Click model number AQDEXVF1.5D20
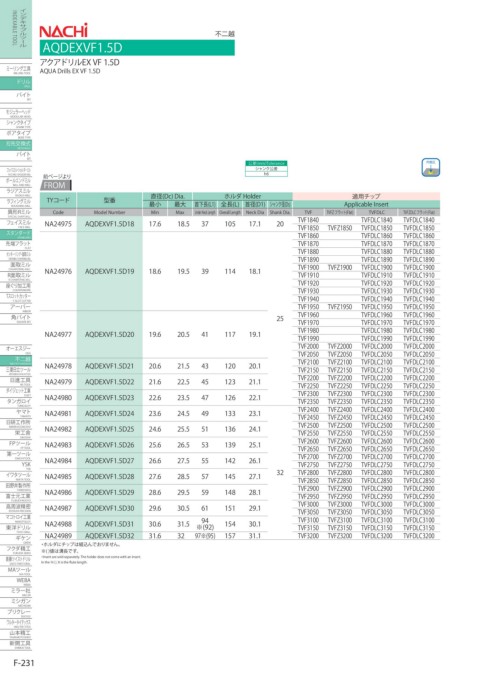480x677 pixels. [x=110, y=335]
